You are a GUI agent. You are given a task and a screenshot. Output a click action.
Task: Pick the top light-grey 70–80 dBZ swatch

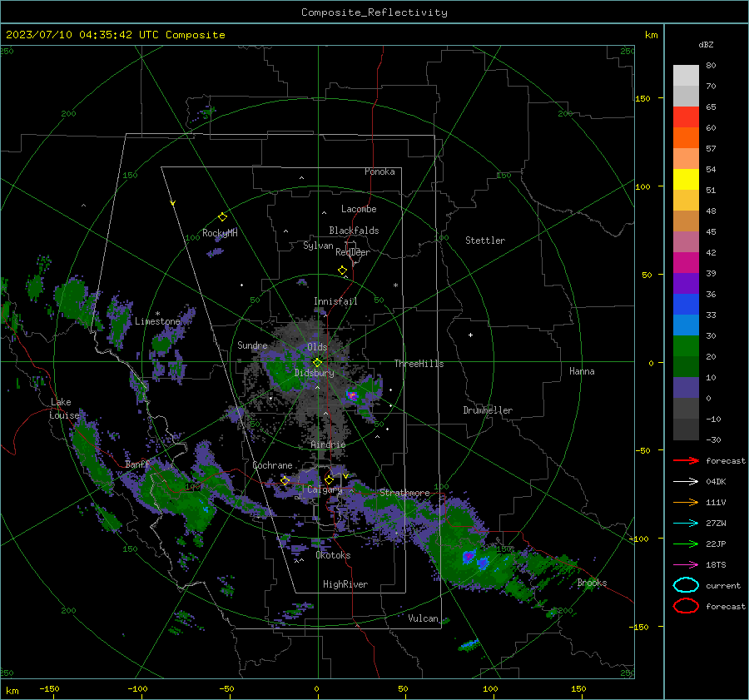point(686,76)
